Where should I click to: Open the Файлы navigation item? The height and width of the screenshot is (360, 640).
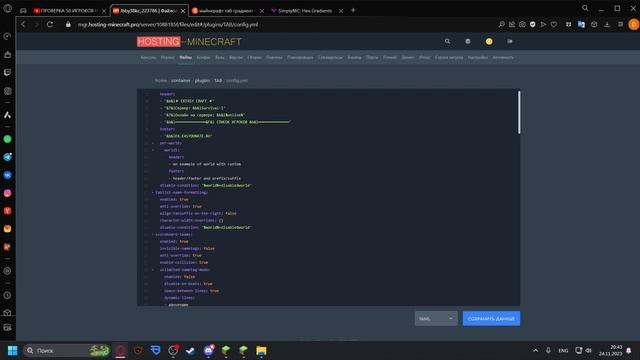point(185,58)
